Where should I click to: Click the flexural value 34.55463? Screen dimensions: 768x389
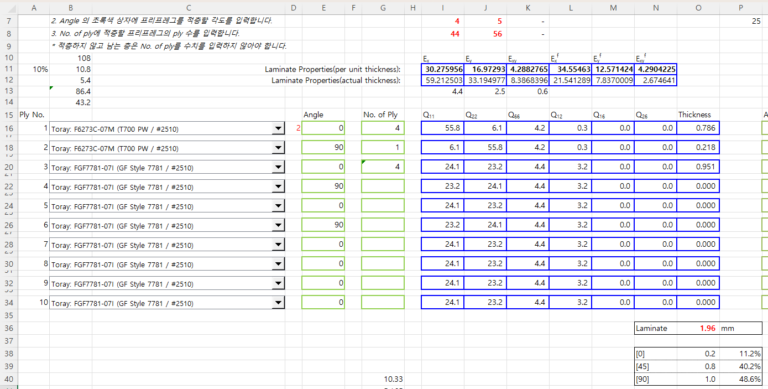(571, 70)
